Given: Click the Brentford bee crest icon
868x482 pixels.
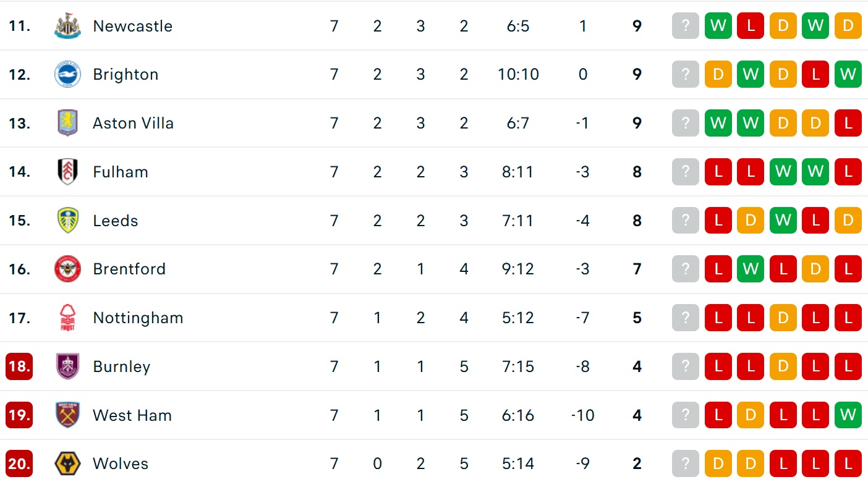Looking at the screenshot, I should point(67,269).
